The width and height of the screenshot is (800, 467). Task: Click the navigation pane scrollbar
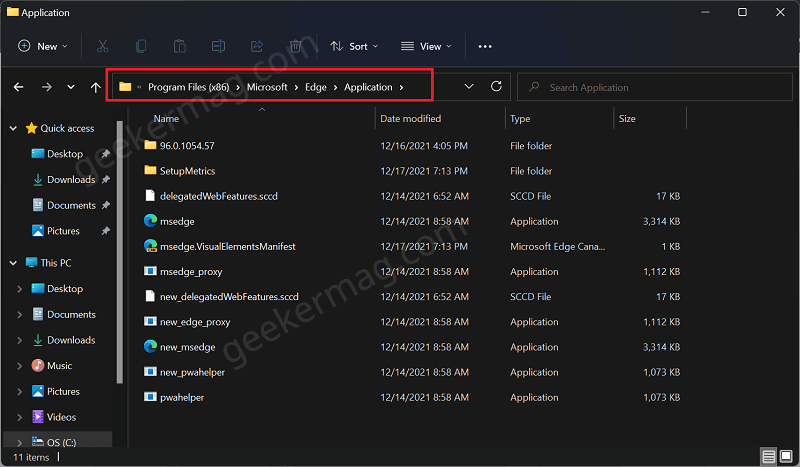pyautogui.click(x=120, y=252)
